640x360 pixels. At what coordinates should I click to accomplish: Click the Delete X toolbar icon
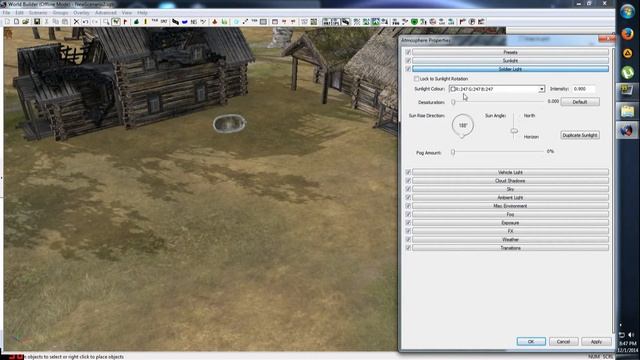[76, 22]
